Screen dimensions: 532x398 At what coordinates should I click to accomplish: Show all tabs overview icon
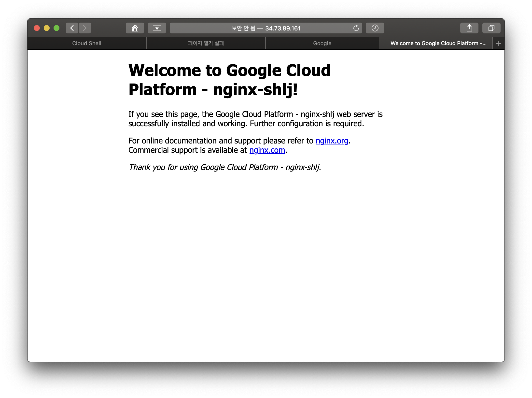tap(491, 28)
